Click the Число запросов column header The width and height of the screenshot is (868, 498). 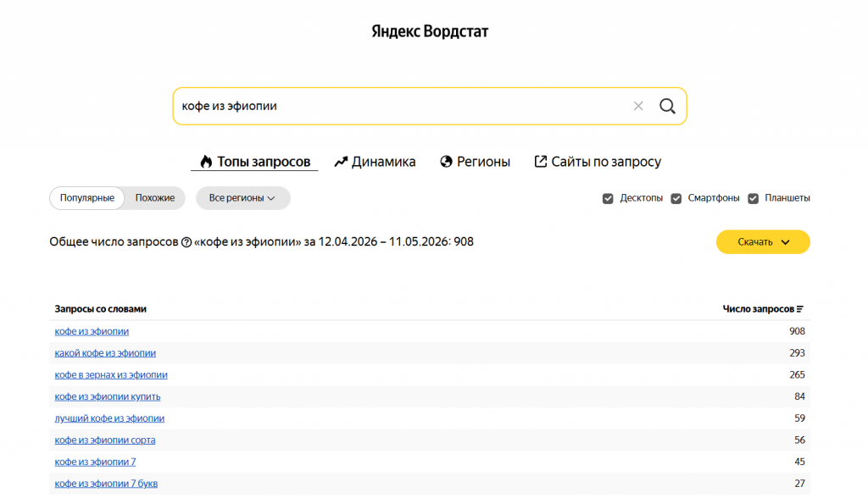(759, 309)
